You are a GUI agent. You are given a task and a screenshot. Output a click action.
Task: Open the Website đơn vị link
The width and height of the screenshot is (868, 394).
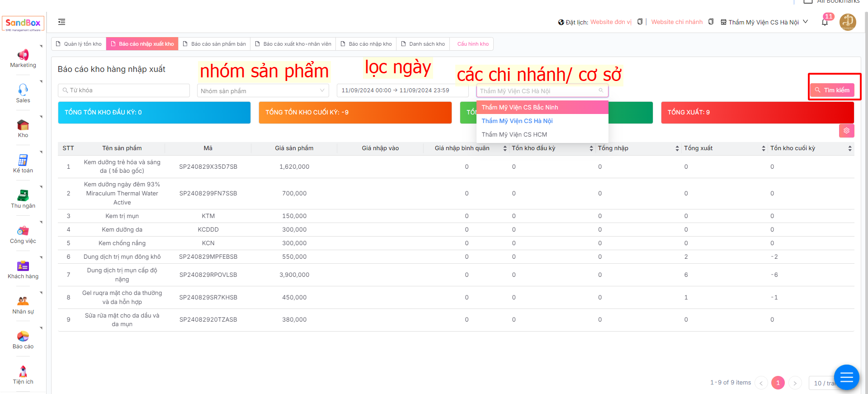(611, 22)
